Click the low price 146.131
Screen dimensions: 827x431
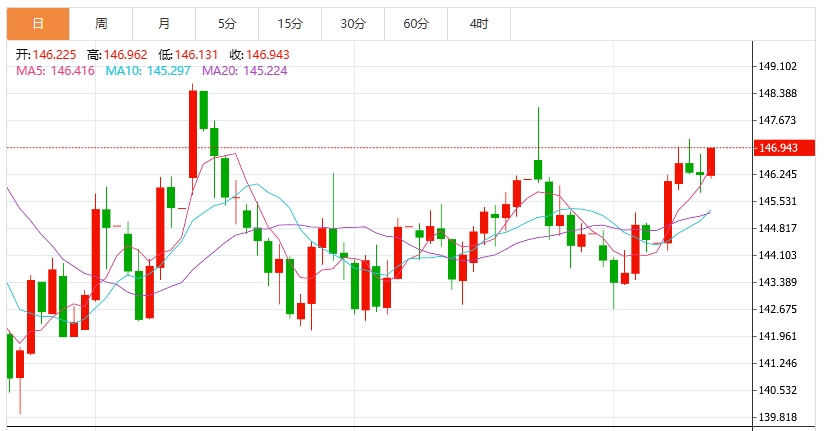[x=196, y=55]
